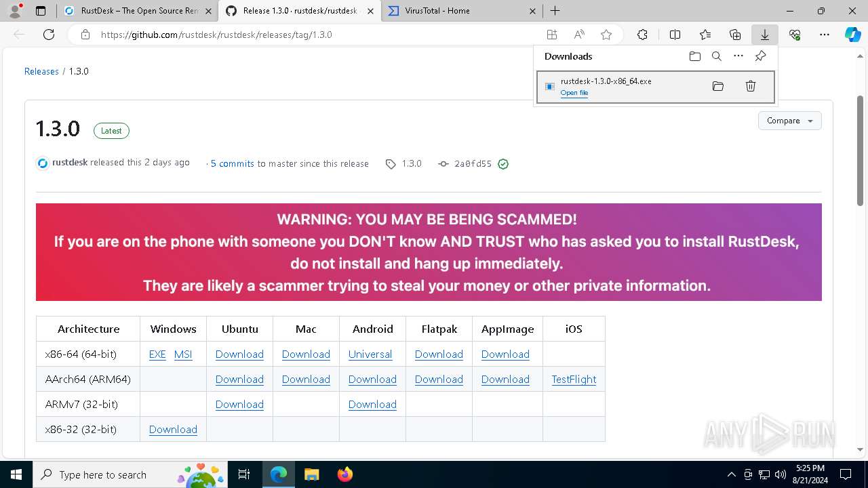Download the Ubuntu AArch64 build
This screenshot has width=868, height=488.
coord(239,380)
